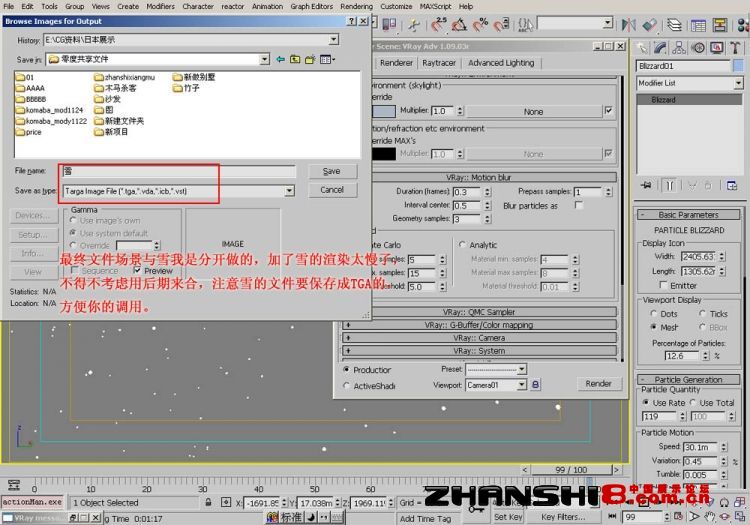Enable Blur particles as mesh checkbox
The width and height of the screenshot is (750, 525).
pos(579,205)
